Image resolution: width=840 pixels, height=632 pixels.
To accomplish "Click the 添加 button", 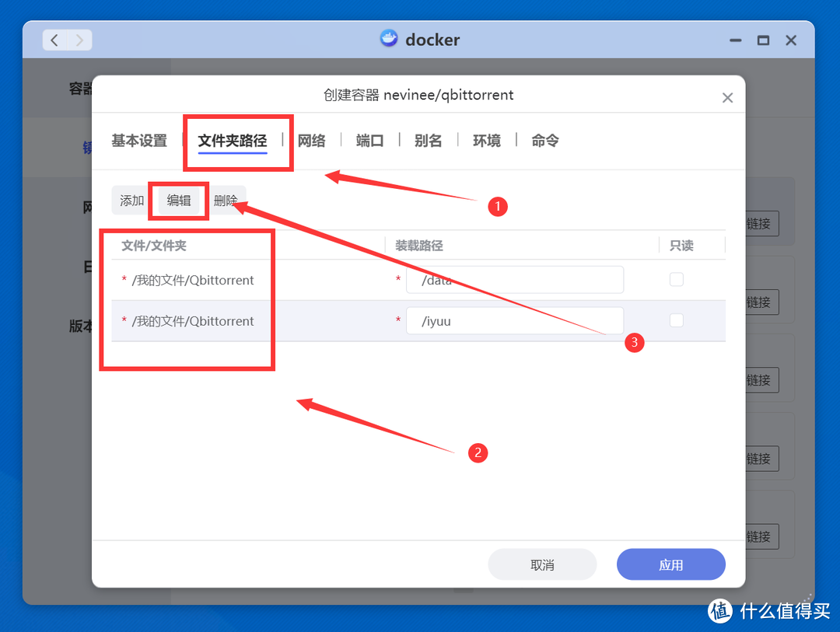I will pos(131,201).
